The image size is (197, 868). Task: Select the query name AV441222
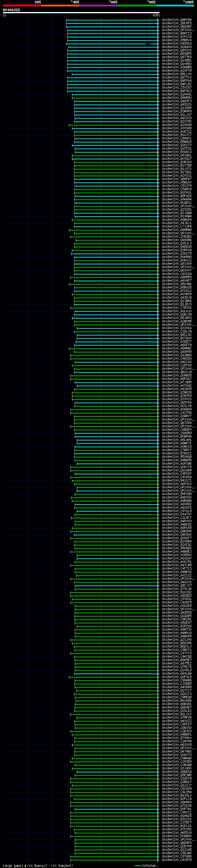(11, 10)
